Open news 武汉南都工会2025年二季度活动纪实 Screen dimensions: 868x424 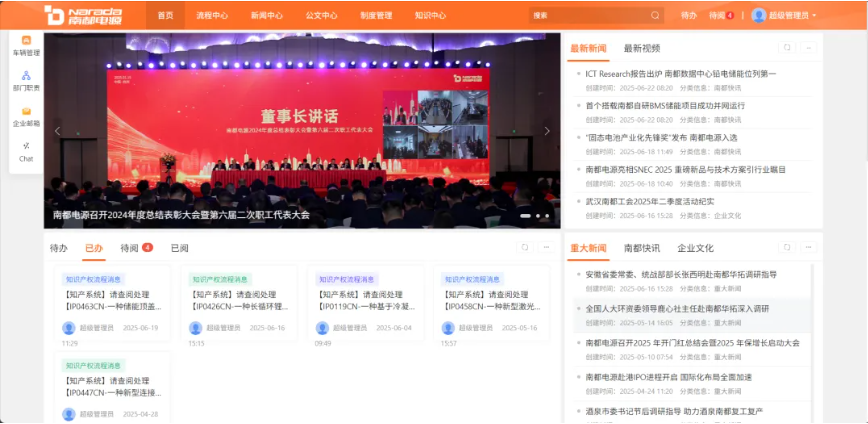tap(650, 201)
